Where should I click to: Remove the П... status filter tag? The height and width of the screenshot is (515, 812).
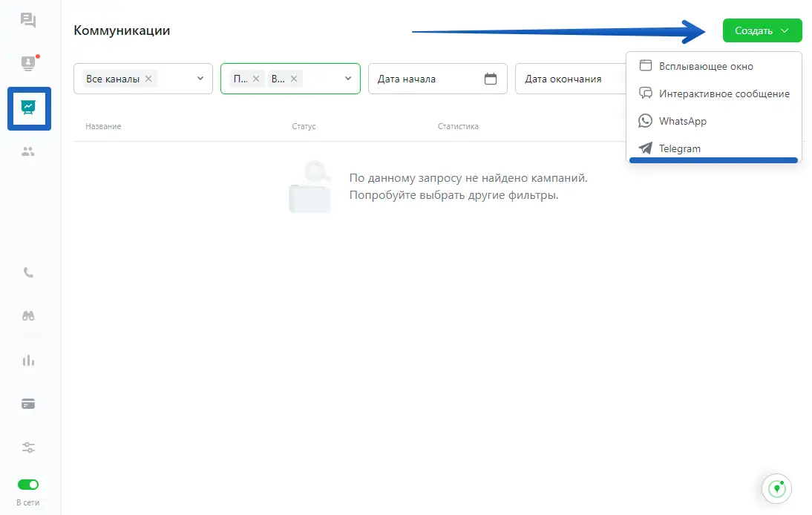(x=256, y=79)
